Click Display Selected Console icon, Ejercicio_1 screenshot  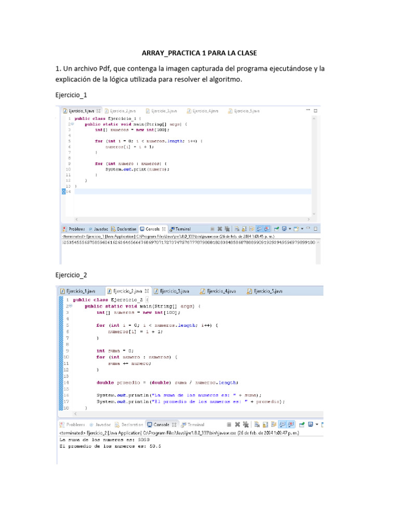[x=284, y=229]
